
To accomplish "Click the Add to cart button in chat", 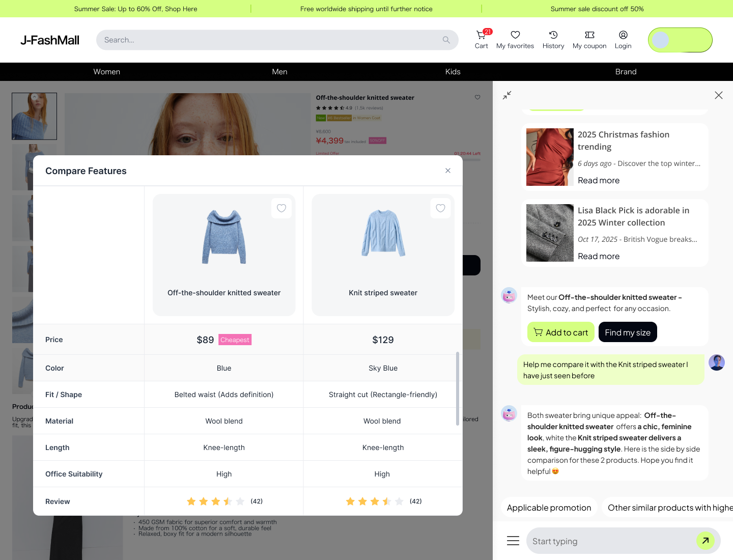I will [x=561, y=332].
